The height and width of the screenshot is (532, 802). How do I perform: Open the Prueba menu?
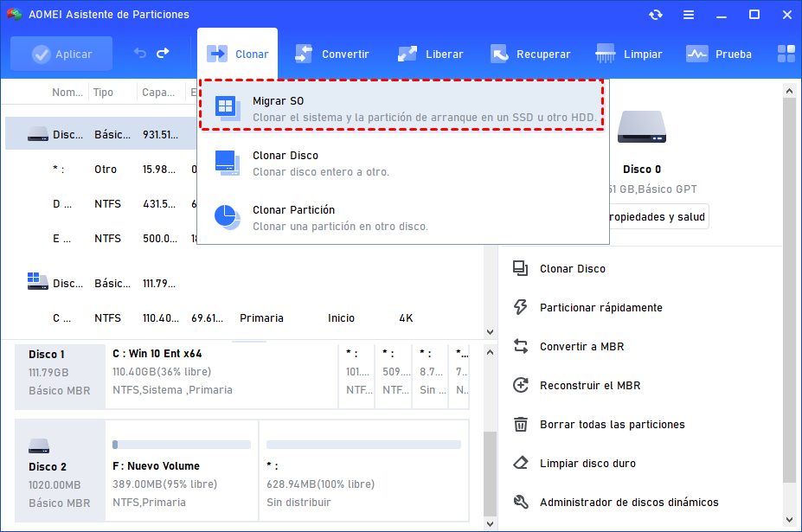719,54
